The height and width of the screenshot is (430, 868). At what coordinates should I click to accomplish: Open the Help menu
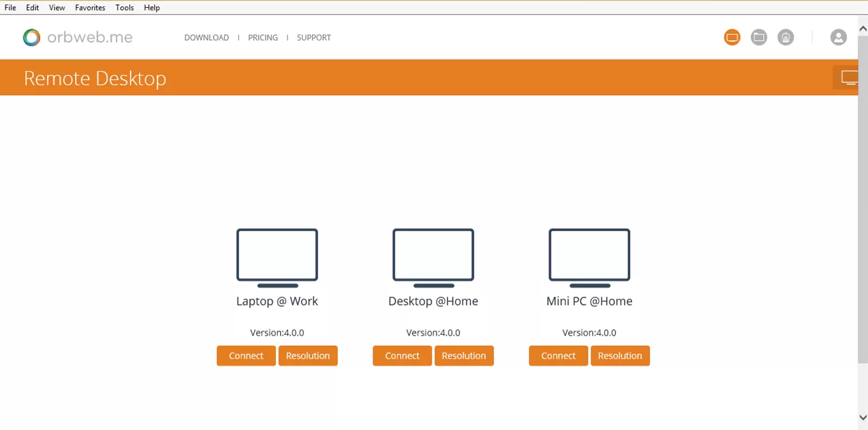pos(152,8)
